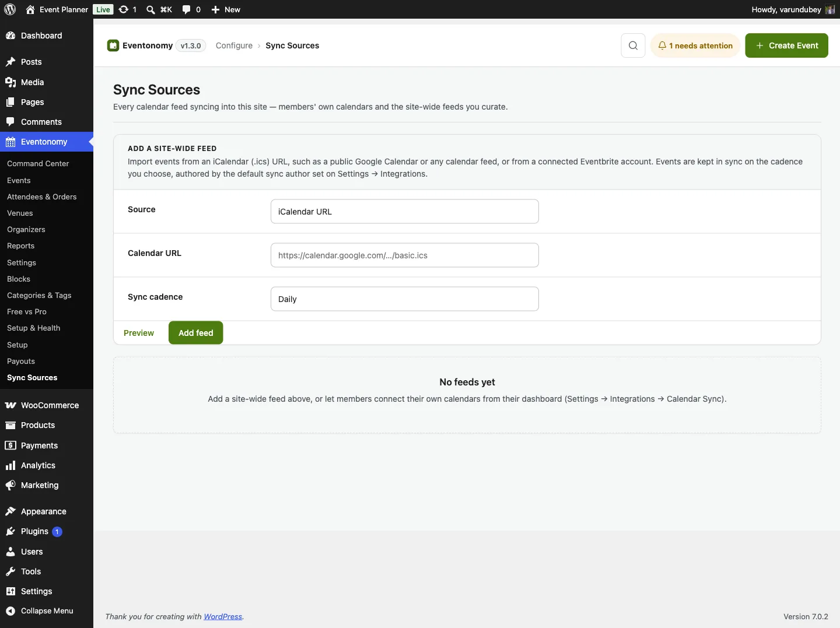
Task: Click the Posts pushpin icon
Action: click(10, 62)
